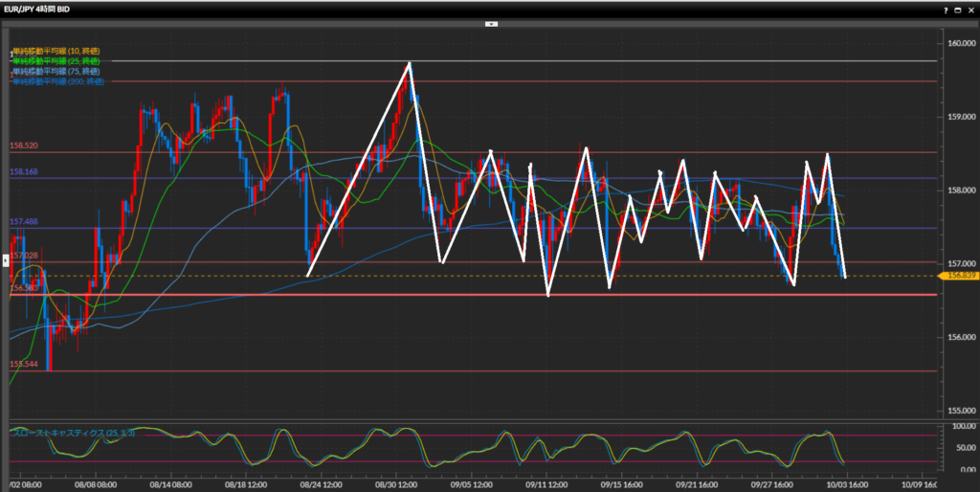Maximize the EUR/JPY chart window
980x492 pixels.
tap(956, 9)
